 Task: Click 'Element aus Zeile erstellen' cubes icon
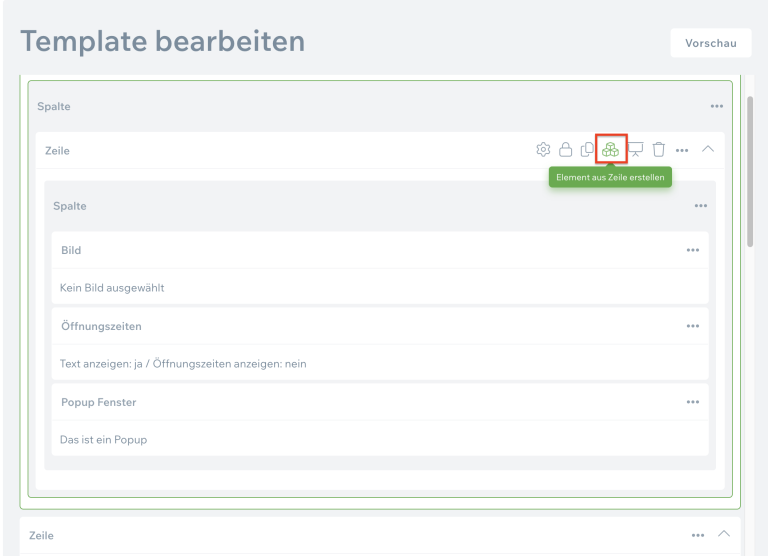click(610, 150)
